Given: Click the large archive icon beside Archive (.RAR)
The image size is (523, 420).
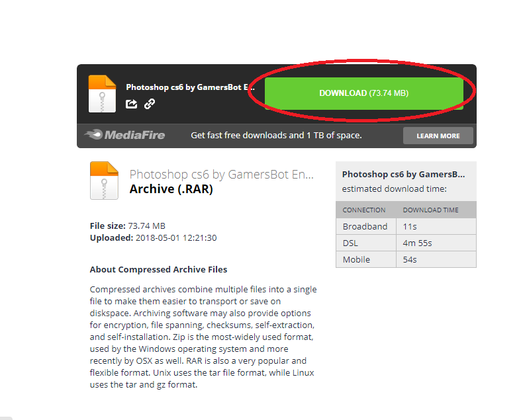Looking at the screenshot, I should (104, 181).
